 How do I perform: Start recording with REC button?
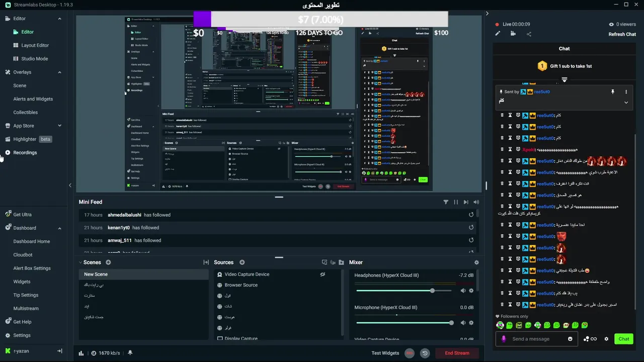(x=410, y=353)
